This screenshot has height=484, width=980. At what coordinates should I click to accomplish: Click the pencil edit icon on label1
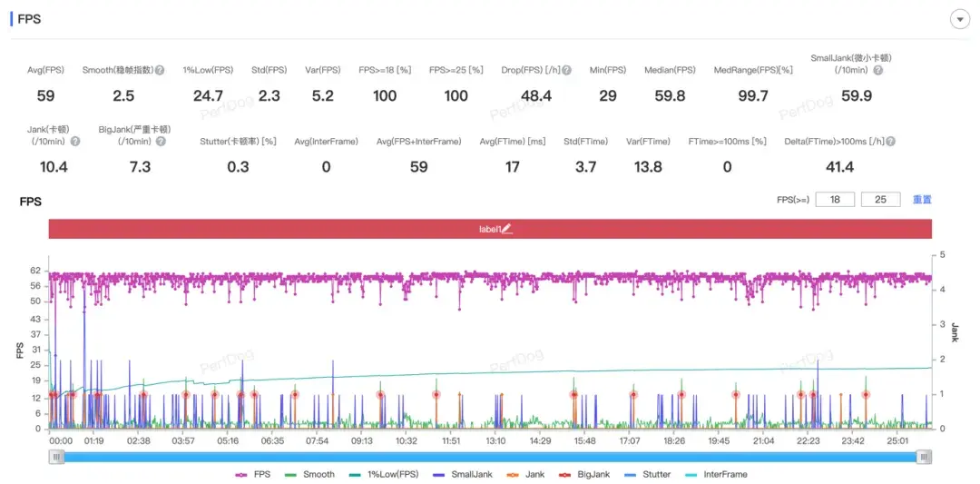pos(507,230)
